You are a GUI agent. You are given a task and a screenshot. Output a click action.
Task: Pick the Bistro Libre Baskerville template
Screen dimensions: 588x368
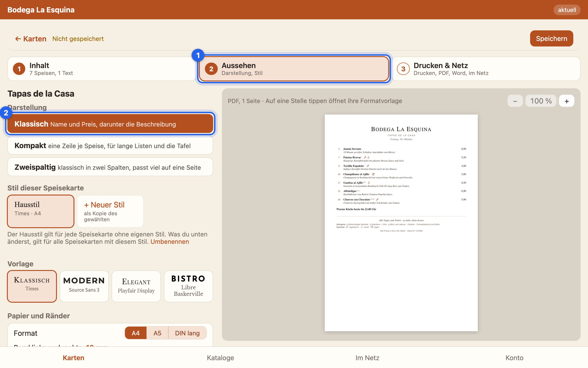point(188,286)
